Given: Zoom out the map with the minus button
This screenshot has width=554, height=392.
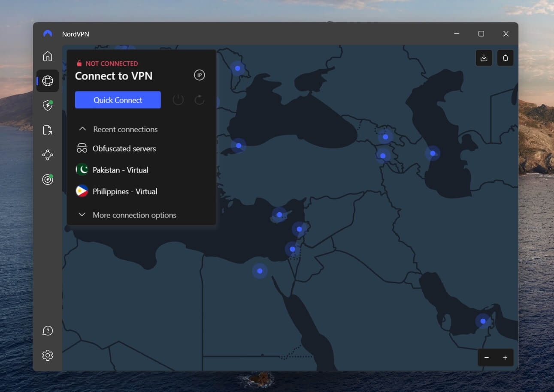Looking at the screenshot, I should pos(486,357).
